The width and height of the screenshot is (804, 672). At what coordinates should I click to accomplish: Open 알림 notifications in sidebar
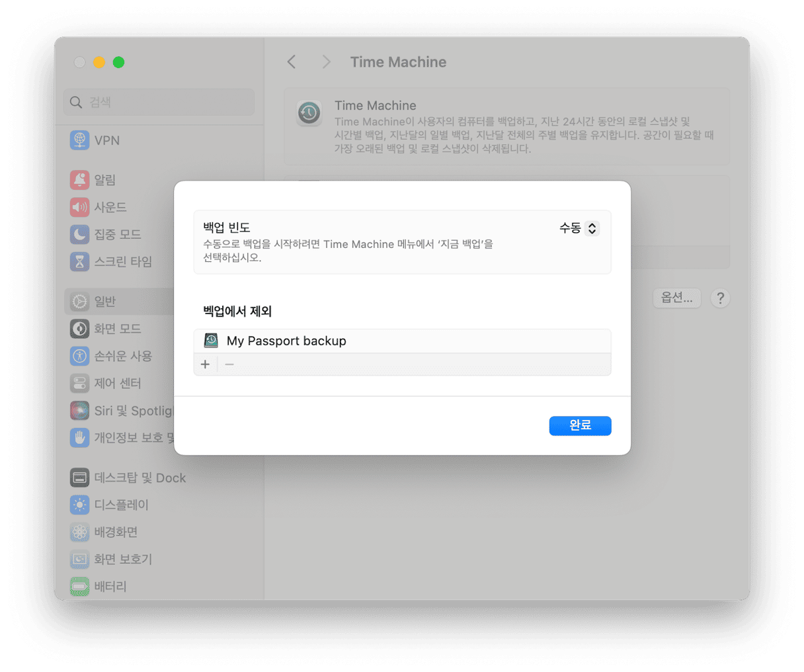click(x=104, y=179)
